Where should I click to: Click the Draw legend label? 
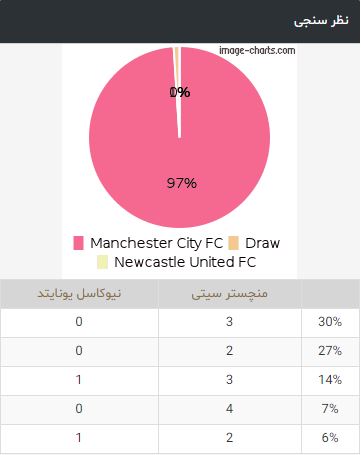[262, 243]
